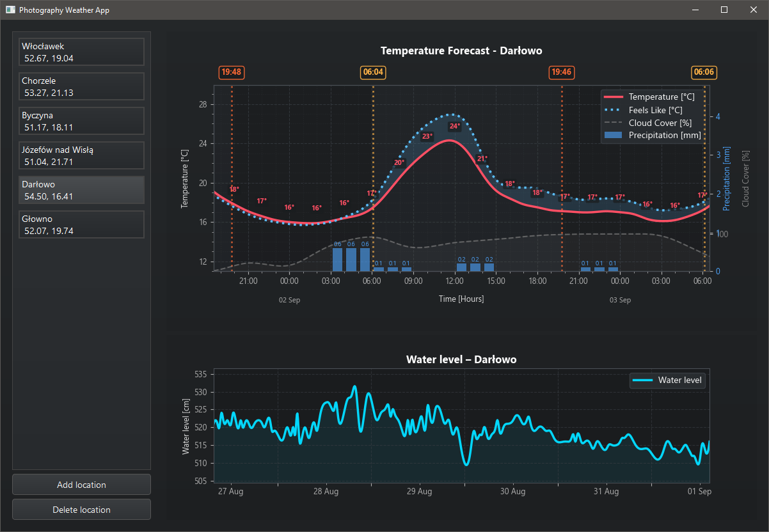
Task: Click the 19:48 sunset time marker
Action: pos(231,72)
